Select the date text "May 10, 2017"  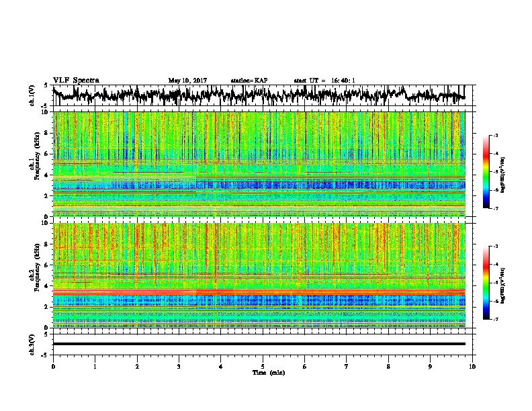click(x=187, y=81)
